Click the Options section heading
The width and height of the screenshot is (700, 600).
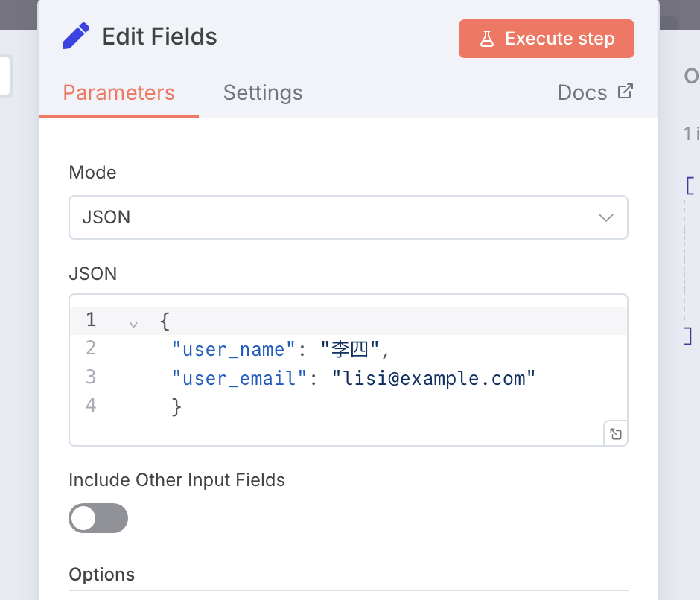point(102,575)
